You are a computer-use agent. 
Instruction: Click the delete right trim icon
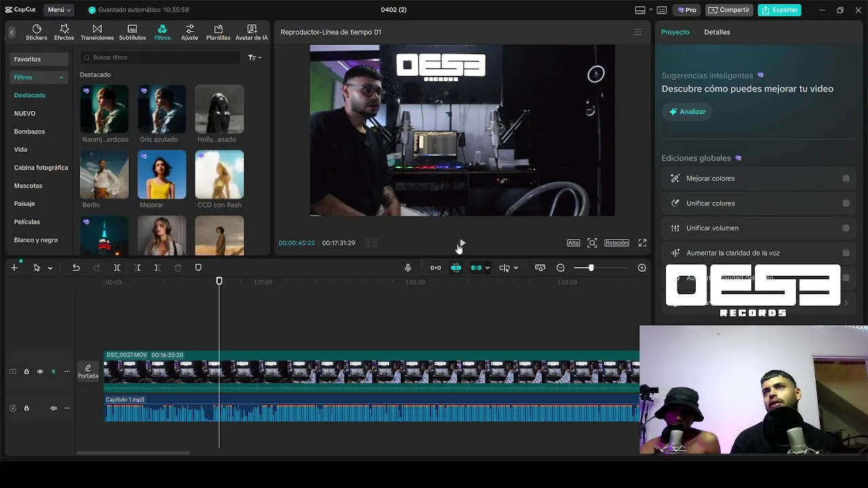(157, 268)
